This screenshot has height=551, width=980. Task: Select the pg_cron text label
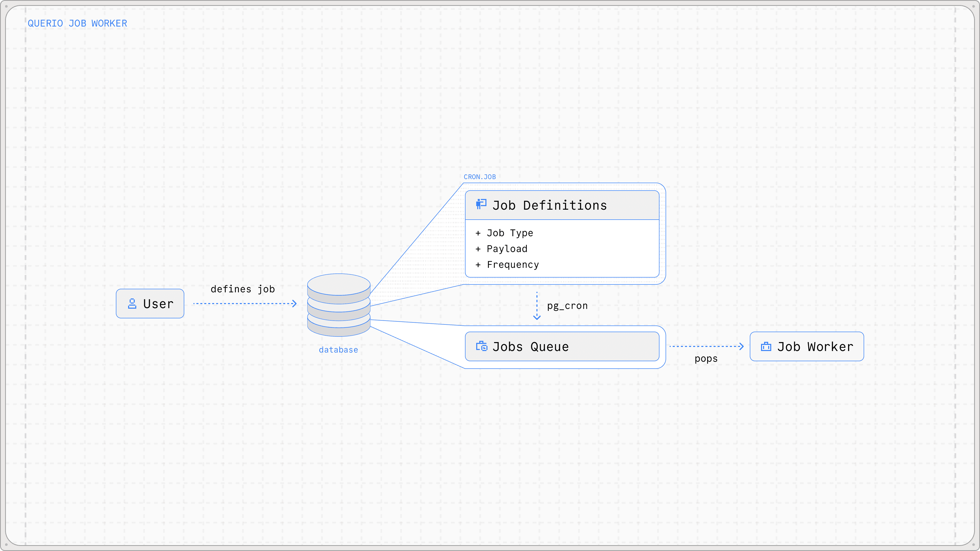coord(567,306)
